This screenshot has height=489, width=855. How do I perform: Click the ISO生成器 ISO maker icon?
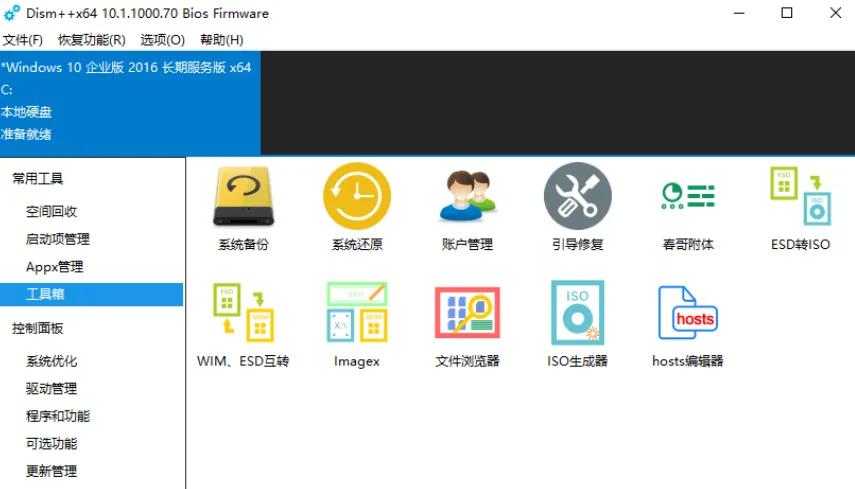click(577, 313)
